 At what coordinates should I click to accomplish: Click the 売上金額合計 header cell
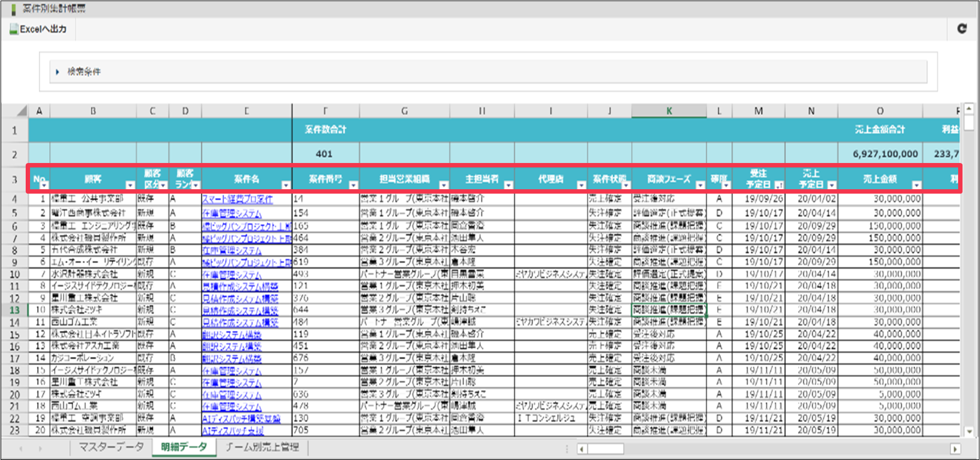(880, 130)
